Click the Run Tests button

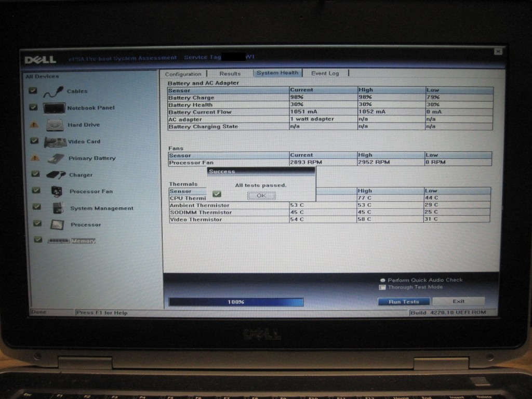404,302
